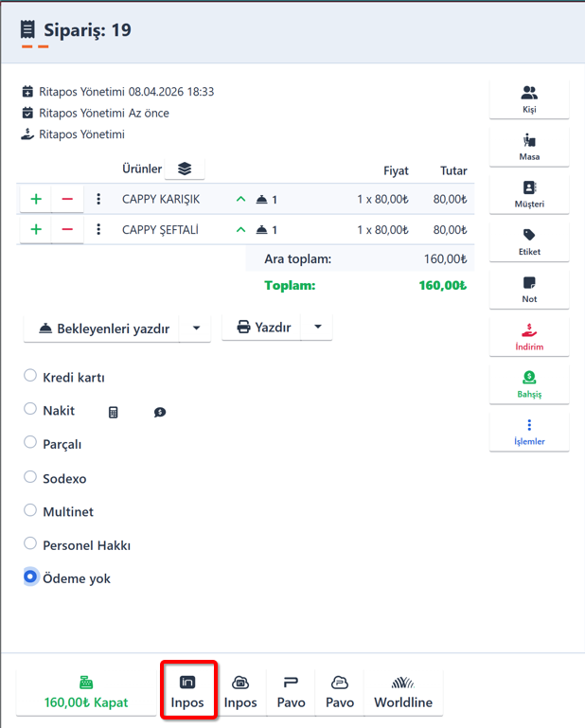Open three-dot menu for CAPPY ŞEFTALİ
The image size is (585, 728).
click(x=98, y=229)
